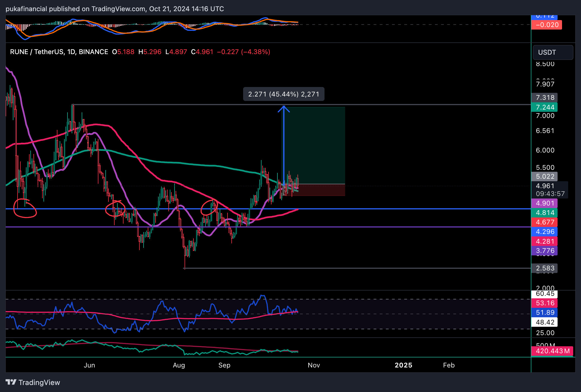Screen dimensions: 581x392
Task: Click the green 7.244 price tag
Action: coord(544,107)
